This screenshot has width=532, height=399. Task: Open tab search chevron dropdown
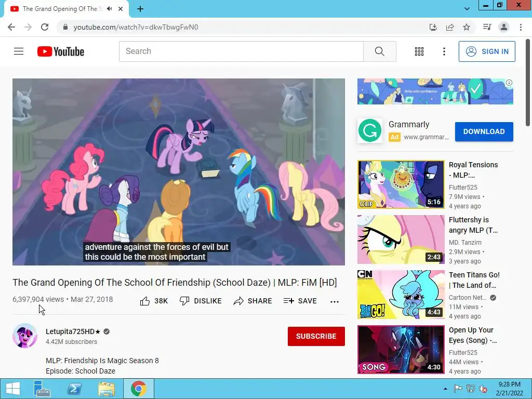tap(467, 9)
